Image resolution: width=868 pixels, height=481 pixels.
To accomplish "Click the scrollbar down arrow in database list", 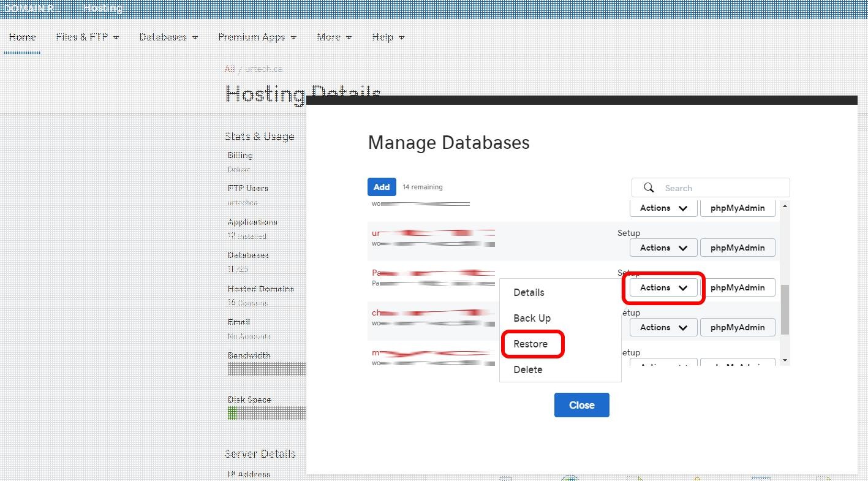I will (x=785, y=360).
